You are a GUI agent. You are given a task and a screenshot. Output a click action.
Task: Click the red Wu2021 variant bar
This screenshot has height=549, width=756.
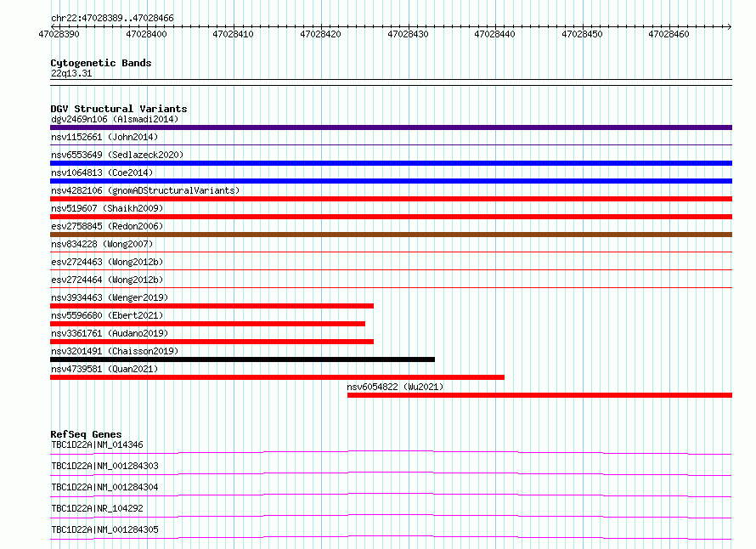539,395
